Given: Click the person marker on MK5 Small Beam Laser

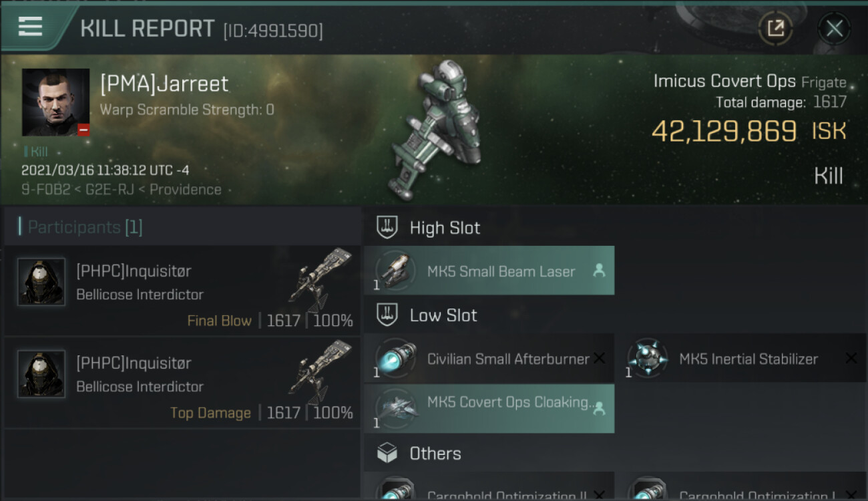Looking at the screenshot, I should (x=599, y=271).
